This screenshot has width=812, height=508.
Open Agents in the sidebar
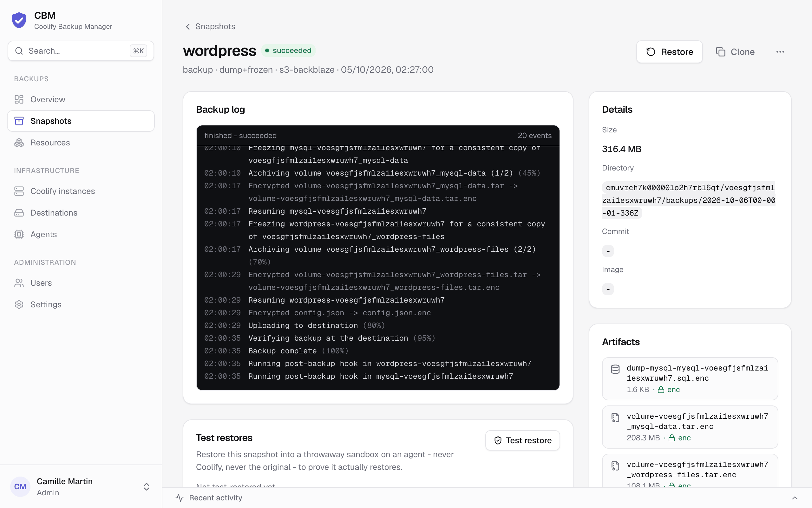tap(81, 235)
